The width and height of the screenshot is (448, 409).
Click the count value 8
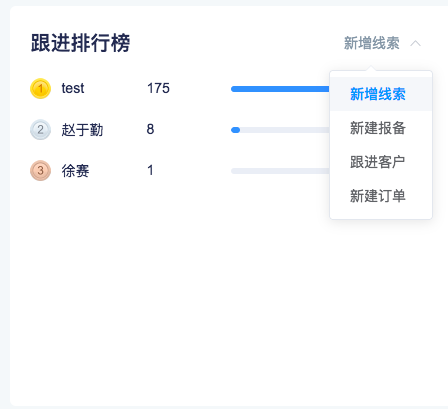(150, 129)
